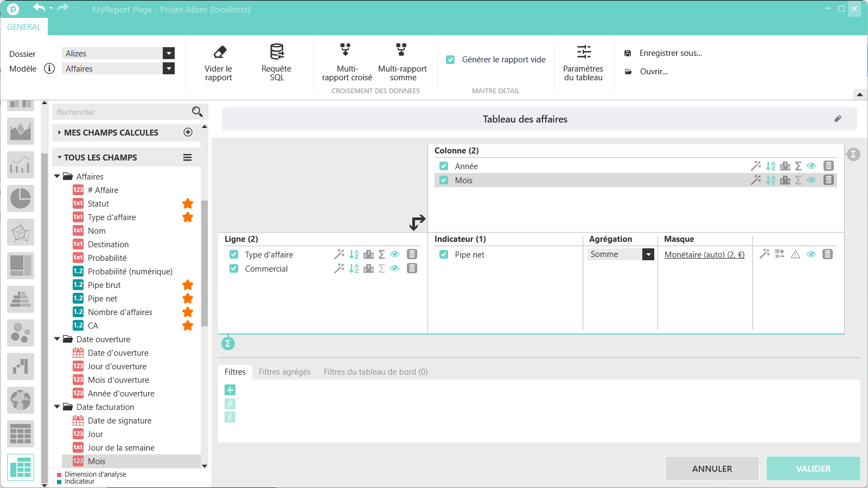The height and width of the screenshot is (488, 868).
Task: Click the Rechercher search field
Action: point(122,112)
